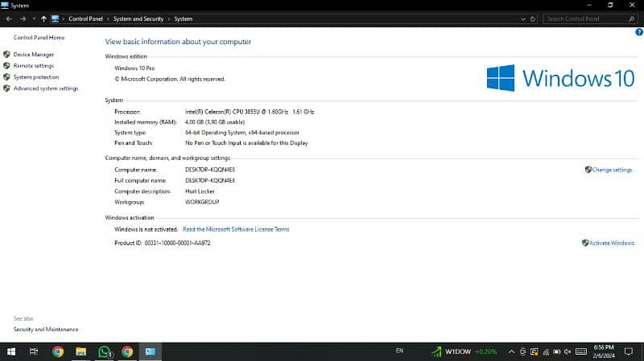Open the Windows Start menu
The image size is (644, 361).
11,351
